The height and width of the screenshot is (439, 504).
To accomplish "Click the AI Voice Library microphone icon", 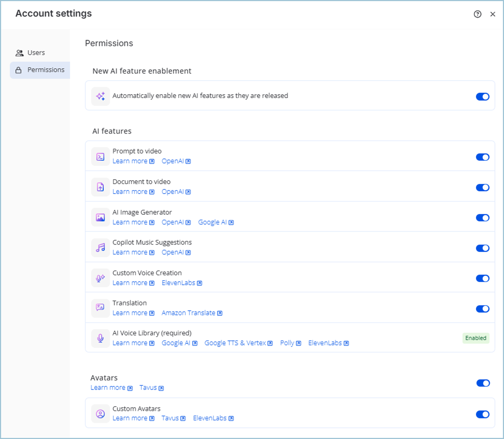I will 100,338.
